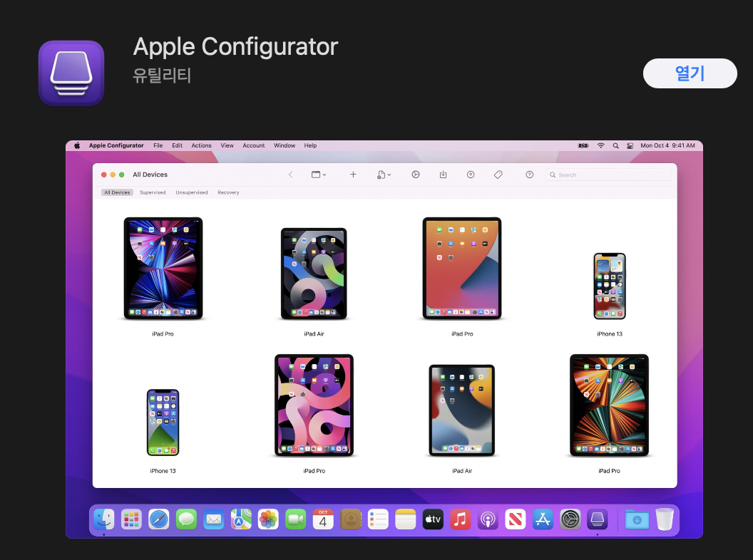This screenshot has height=560, width=753.
Task: Open Launchpad from the dock
Action: point(131,519)
